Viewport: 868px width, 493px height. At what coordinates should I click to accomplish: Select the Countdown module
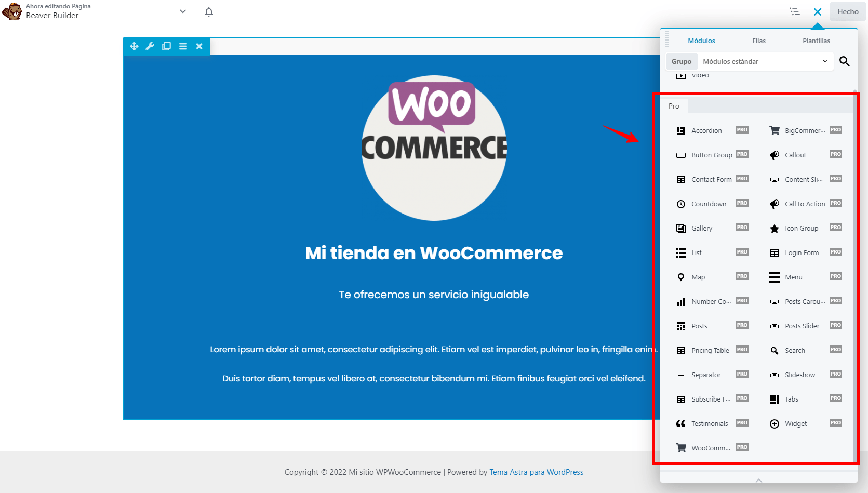708,204
